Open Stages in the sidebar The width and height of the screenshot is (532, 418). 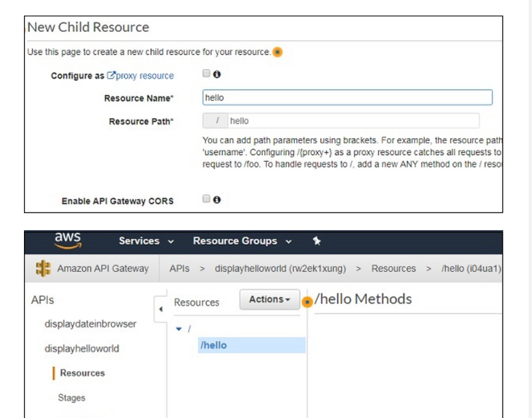click(71, 398)
